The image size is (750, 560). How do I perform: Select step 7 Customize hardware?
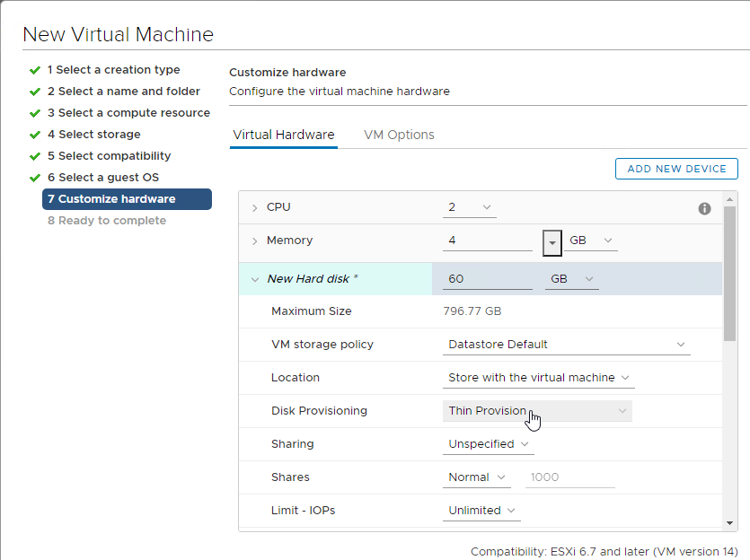pos(127,199)
